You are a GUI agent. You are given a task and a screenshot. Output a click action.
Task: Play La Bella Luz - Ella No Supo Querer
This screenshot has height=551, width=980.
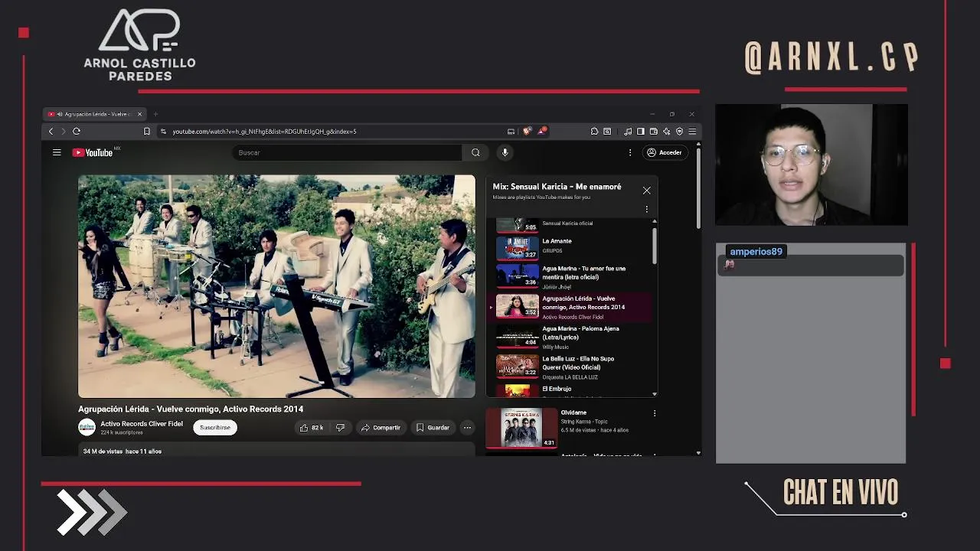pyautogui.click(x=570, y=367)
